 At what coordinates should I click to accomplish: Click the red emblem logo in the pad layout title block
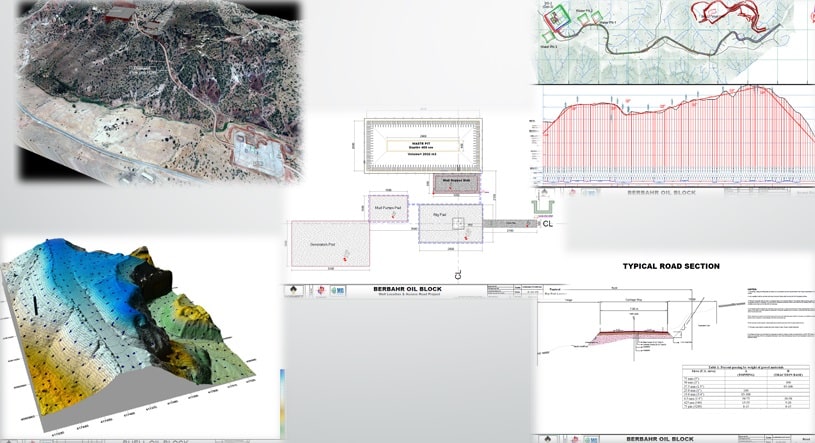coord(321,291)
